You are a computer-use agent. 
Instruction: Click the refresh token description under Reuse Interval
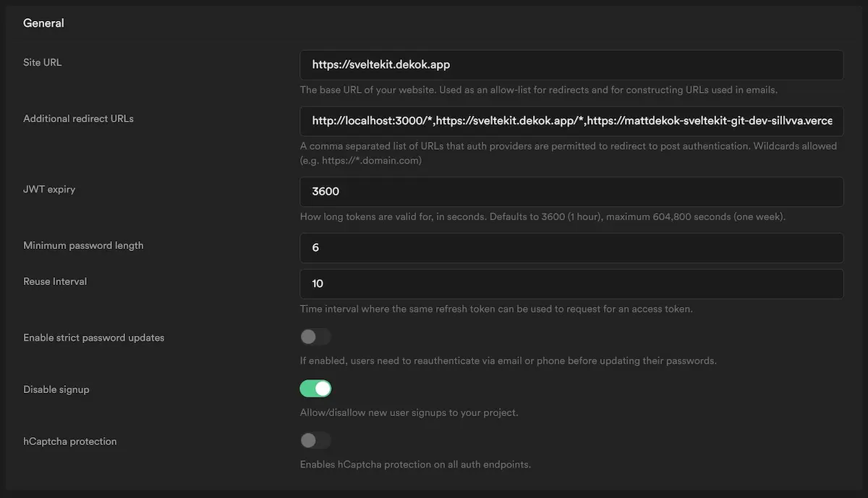click(496, 309)
